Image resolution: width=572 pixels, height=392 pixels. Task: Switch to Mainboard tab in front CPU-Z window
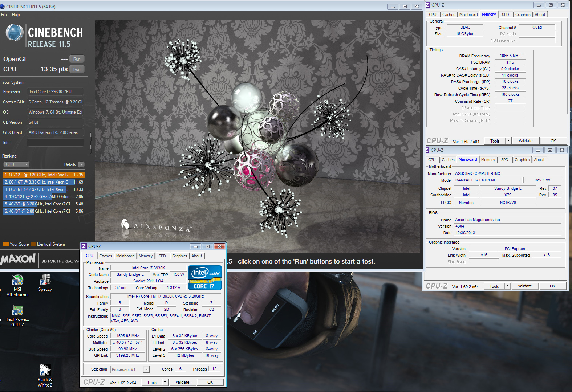point(125,256)
